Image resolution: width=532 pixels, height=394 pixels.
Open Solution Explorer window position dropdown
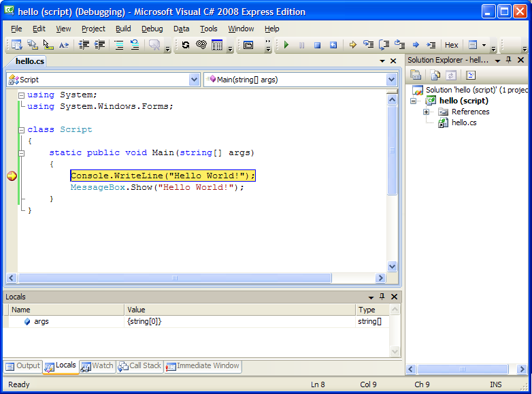point(497,61)
